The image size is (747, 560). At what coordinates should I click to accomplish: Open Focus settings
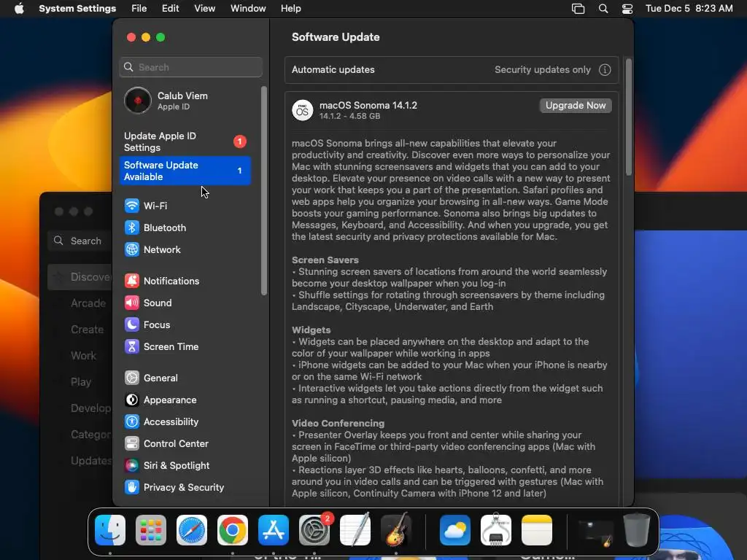coord(185,324)
